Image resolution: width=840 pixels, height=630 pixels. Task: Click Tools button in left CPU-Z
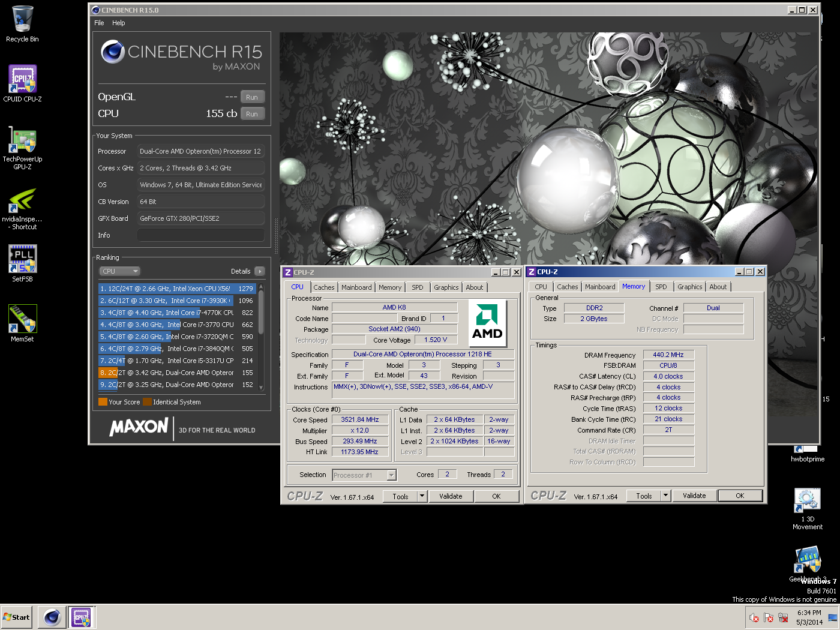click(400, 496)
